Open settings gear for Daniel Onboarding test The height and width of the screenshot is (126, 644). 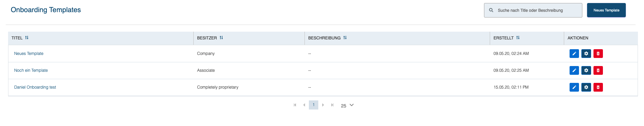click(x=586, y=87)
